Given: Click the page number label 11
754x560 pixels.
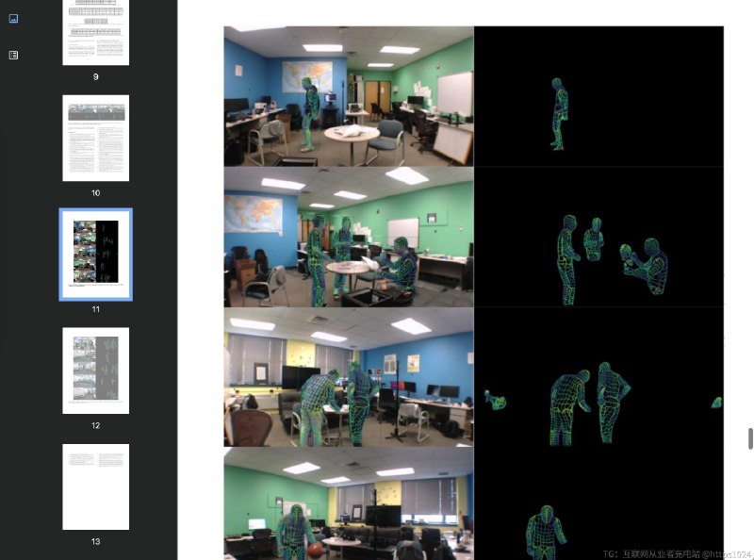Looking at the screenshot, I should (95, 309).
